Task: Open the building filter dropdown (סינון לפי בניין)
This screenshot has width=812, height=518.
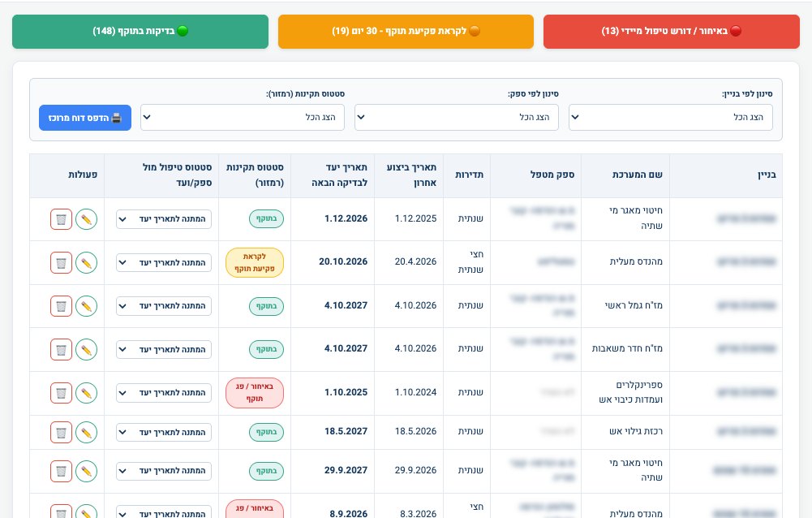Action: (671, 117)
